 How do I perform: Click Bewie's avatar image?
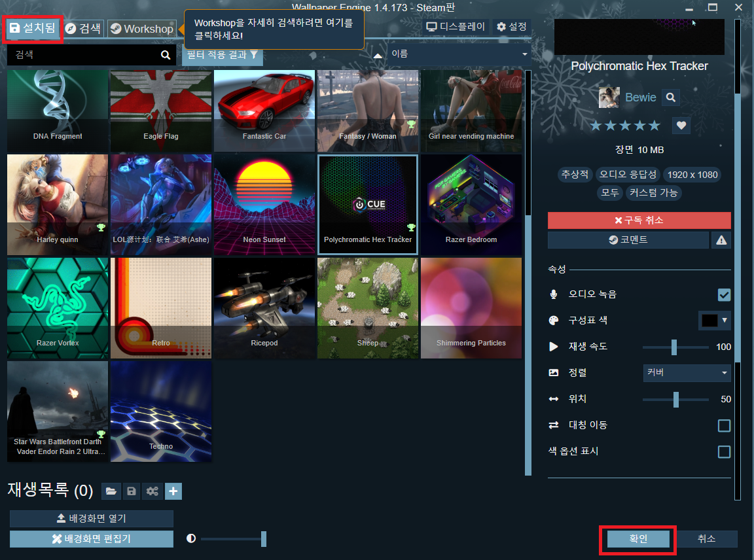click(609, 97)
